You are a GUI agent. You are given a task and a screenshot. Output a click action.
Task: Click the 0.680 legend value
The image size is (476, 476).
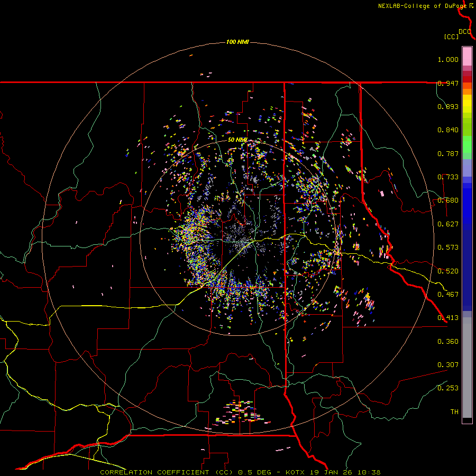pyautogui.click(x=448, y=200)
